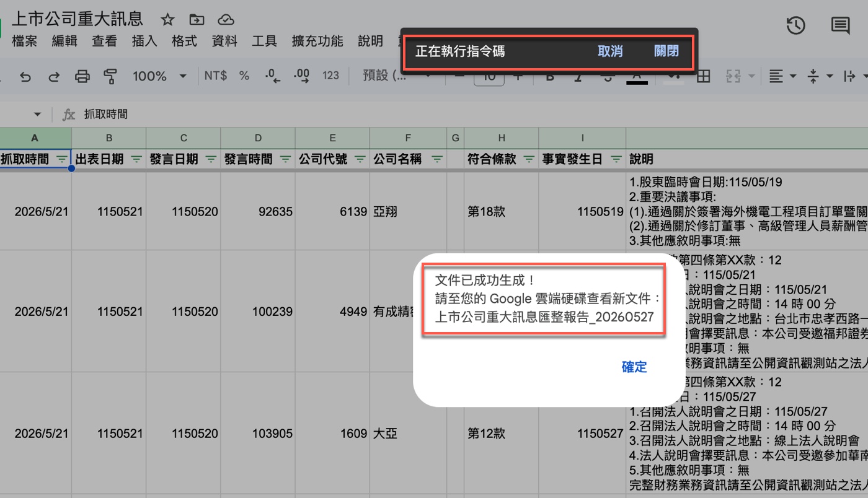Open the comments panel icon
This screenshot has width=868, height=498.
point(840,25)
